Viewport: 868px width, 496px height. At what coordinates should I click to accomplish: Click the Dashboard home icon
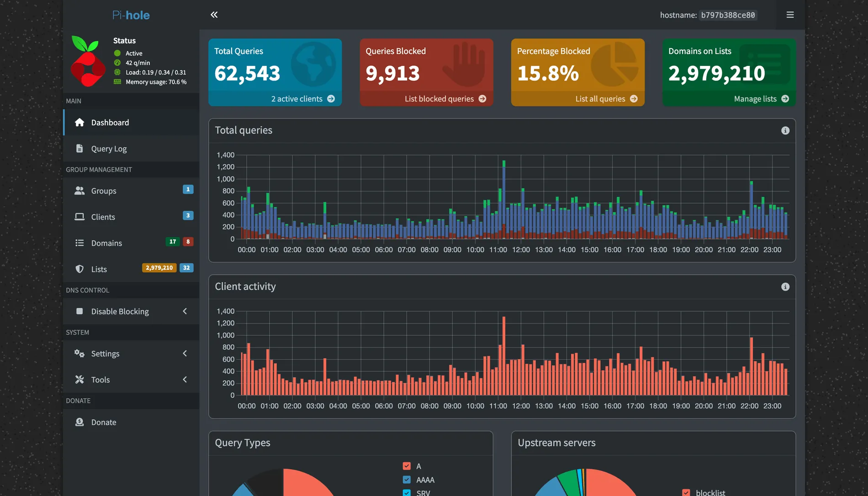click(x=79, y=122)
